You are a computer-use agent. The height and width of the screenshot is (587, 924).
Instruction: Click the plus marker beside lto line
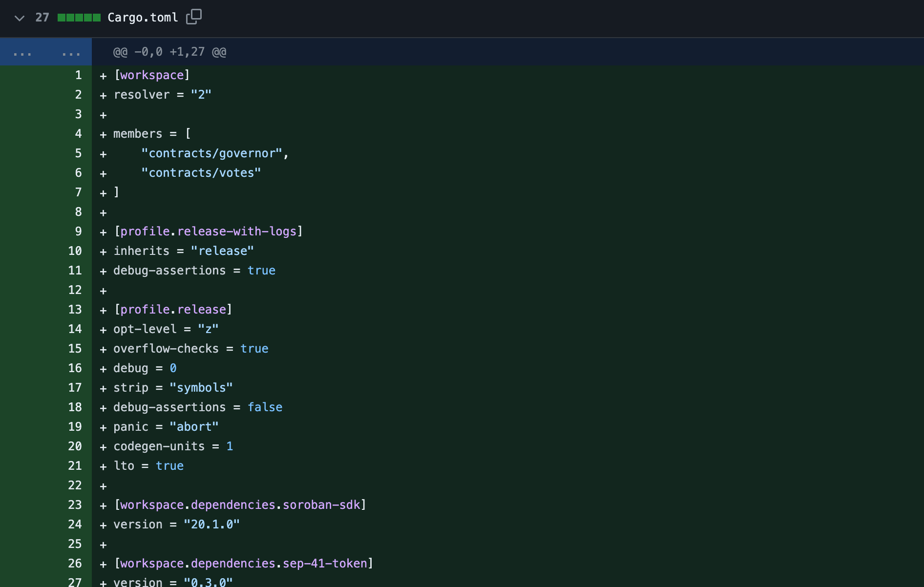(x=103, y=466)
